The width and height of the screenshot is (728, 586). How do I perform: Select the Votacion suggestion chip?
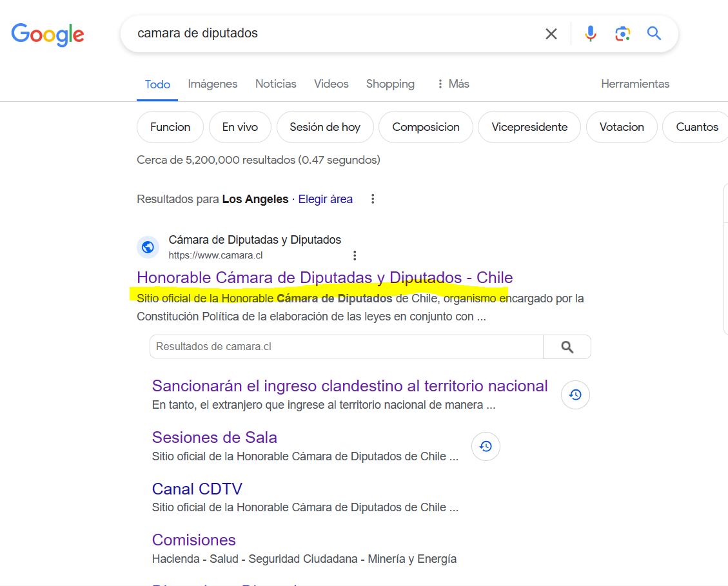pos(622,127)
